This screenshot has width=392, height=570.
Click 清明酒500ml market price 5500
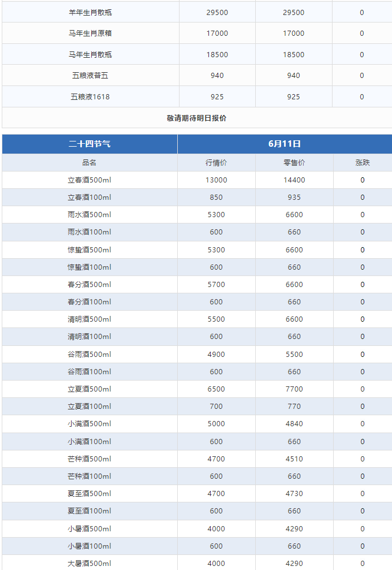tap(216, 319)
